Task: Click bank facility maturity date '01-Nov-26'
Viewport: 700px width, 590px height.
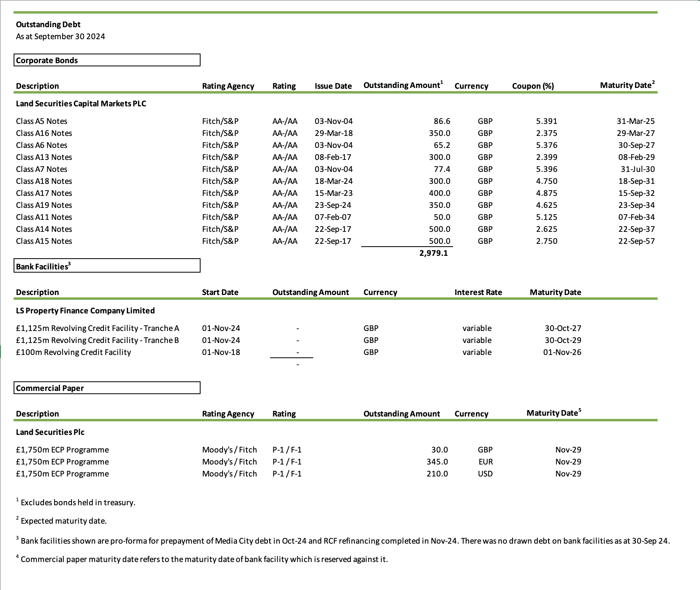Action: [562, 352]
